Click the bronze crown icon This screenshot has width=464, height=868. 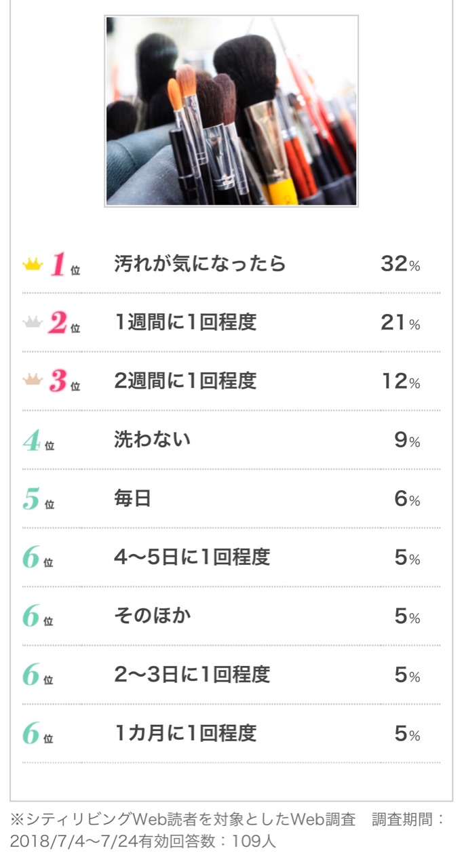33,381
